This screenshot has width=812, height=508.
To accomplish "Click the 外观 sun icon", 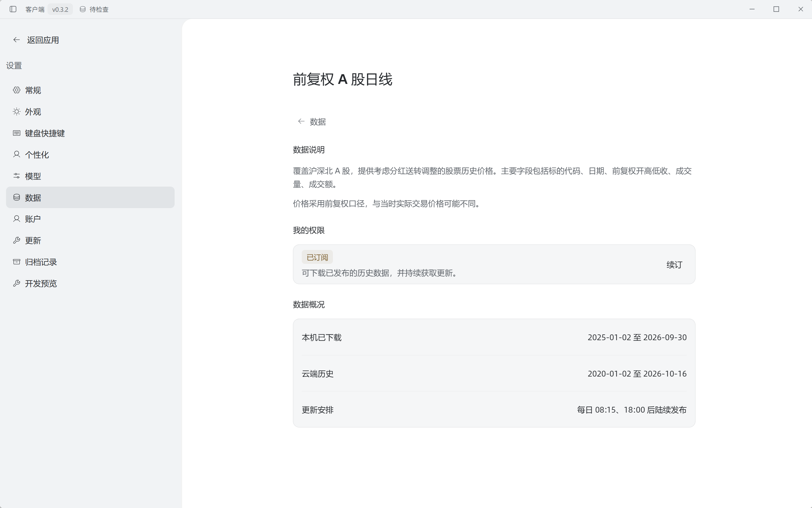I will coord(16,111).
